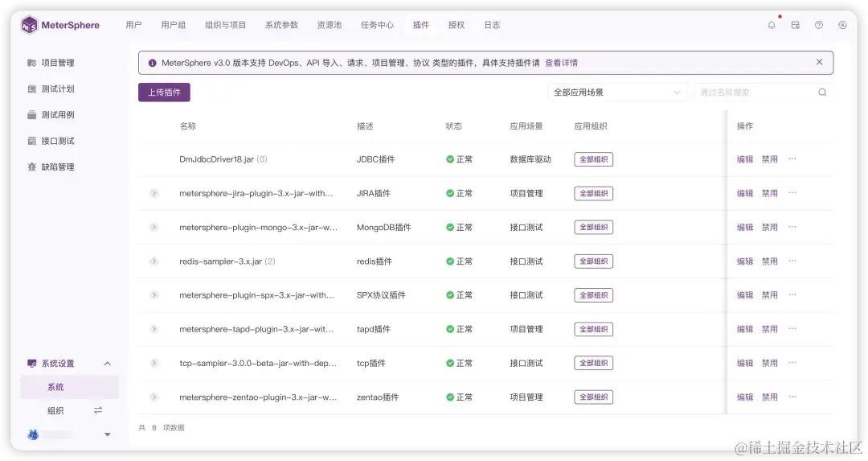Click 编辑 for the redis插件 row
868x461 pixels.
pos(745,261)
